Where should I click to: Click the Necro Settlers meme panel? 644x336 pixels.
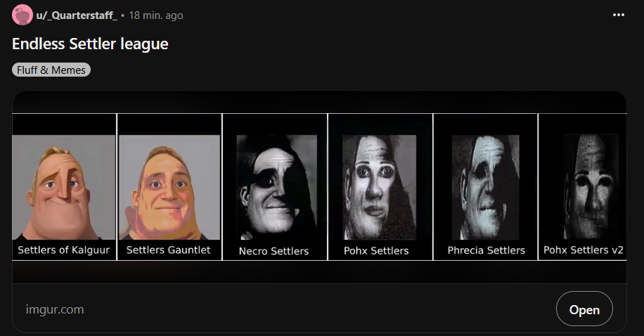coord(274,187)
